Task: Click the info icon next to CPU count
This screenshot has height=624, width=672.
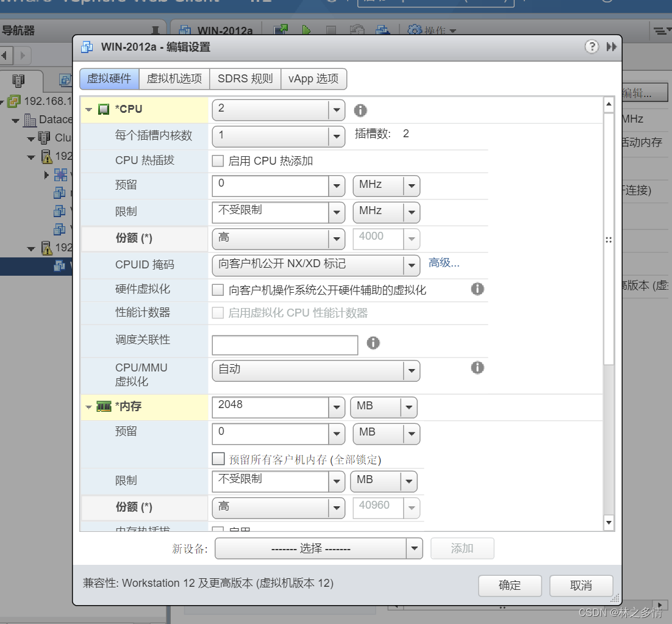Action: click(x=360, y=110)
